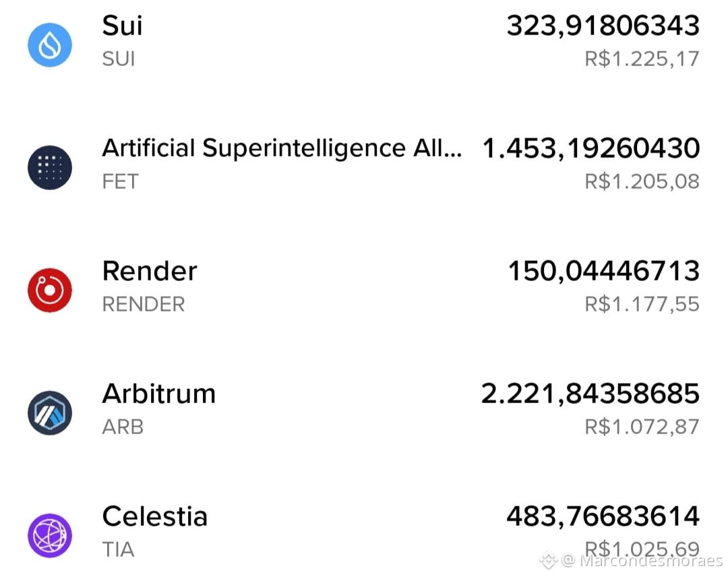This screenshot has height=577, width=728.
Task: Click the SUI ticker label
Action: (119, 59)
